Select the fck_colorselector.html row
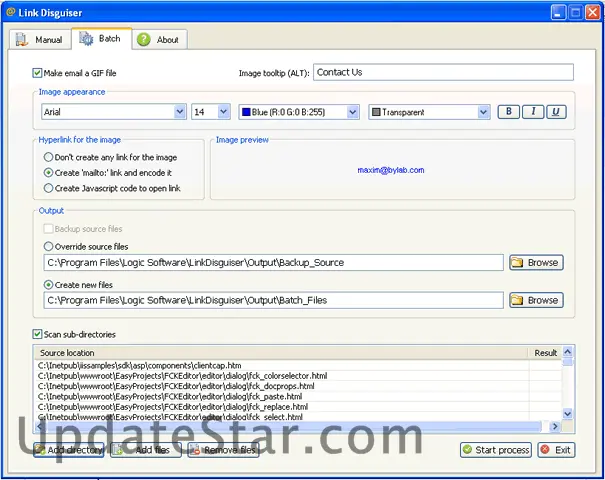 pos(298,376)
